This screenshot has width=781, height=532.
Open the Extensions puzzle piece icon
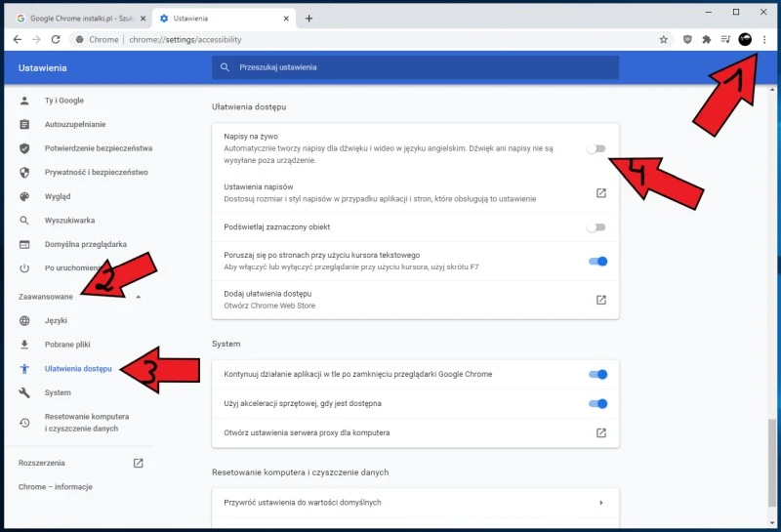(707, 40)
